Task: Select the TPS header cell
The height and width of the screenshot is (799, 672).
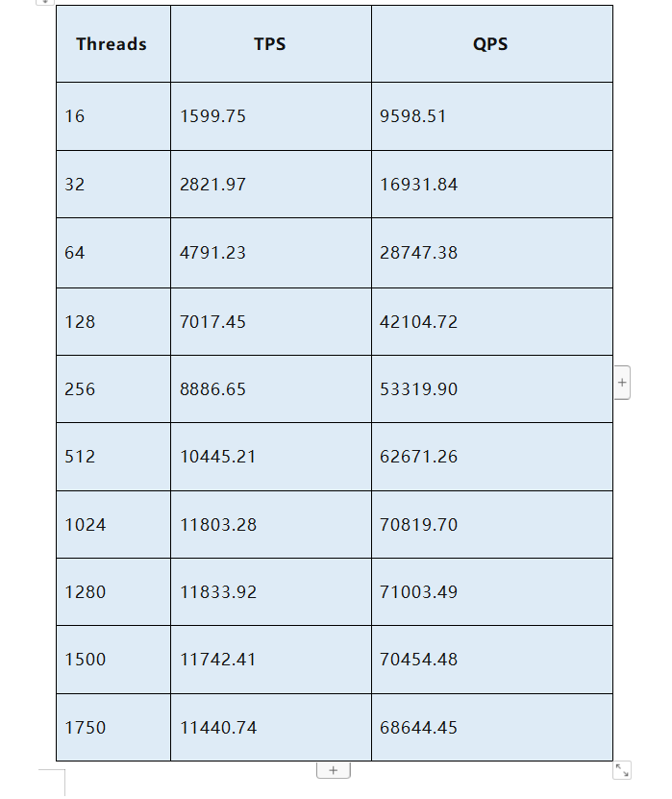Action: tap(270, 44)
